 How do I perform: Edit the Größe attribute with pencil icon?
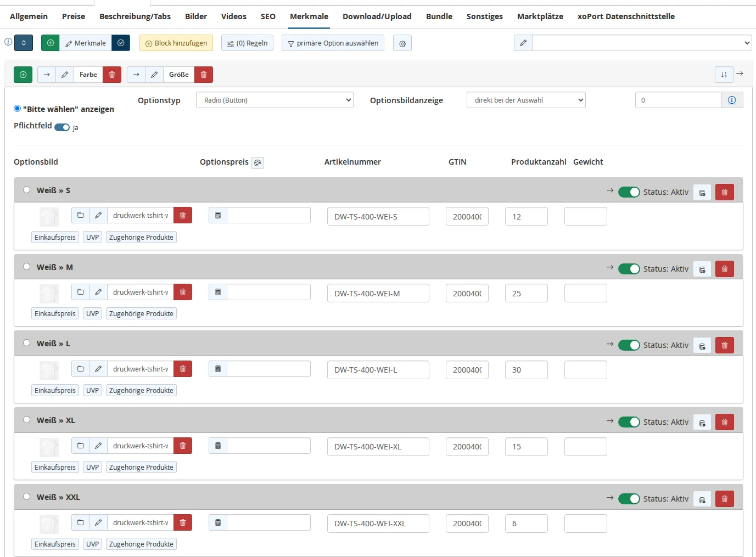(154, 75)
